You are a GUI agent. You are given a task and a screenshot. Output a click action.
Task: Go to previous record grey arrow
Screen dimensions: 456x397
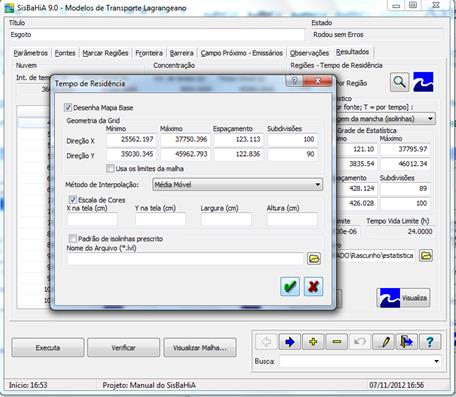[x=266, y=342]
